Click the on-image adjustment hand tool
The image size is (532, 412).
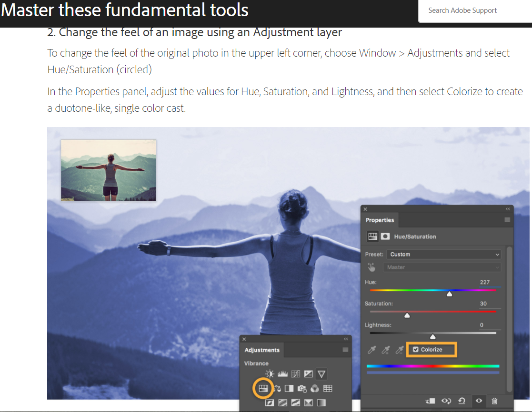[372, 267]
